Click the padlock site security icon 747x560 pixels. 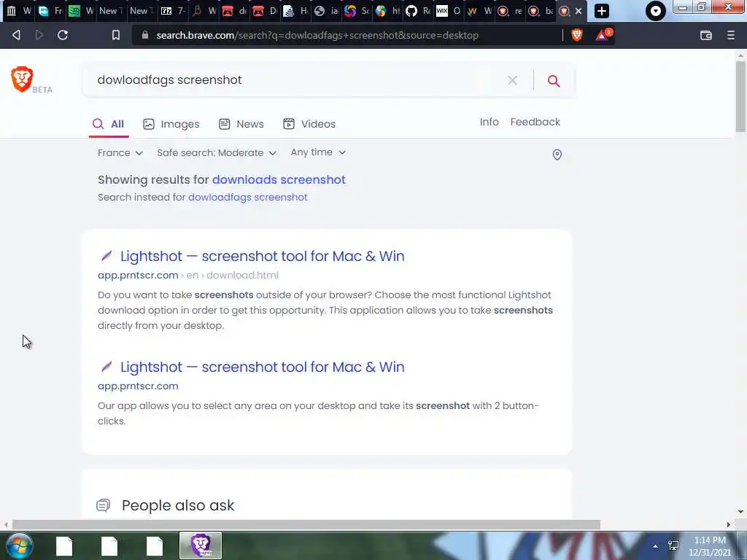coord(145,35)
